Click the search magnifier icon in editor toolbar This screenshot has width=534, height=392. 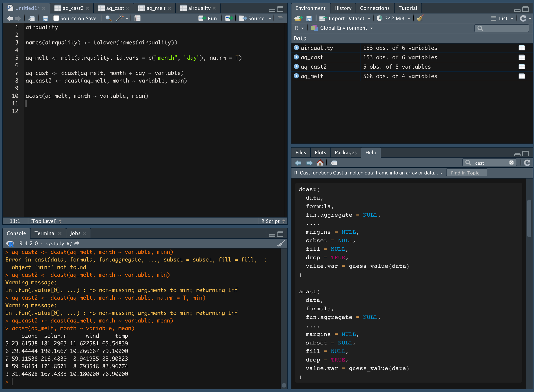[108, 18]
